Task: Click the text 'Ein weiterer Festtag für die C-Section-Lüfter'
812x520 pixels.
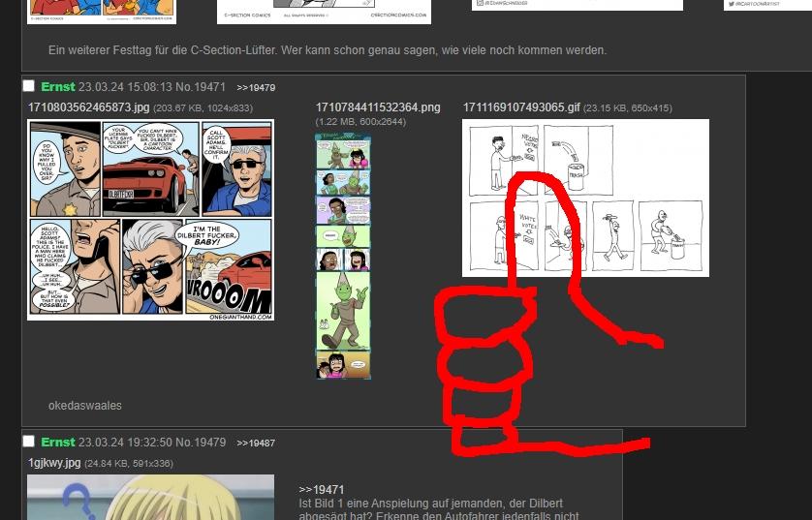Action: [163, 50]
